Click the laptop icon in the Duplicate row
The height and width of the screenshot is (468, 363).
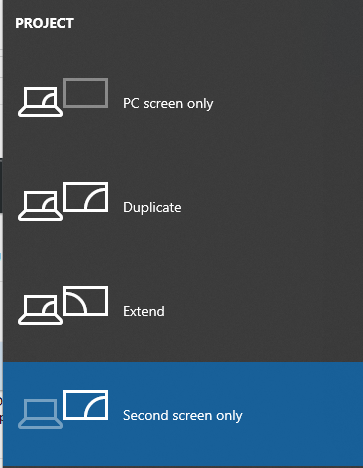click(40, 206)
